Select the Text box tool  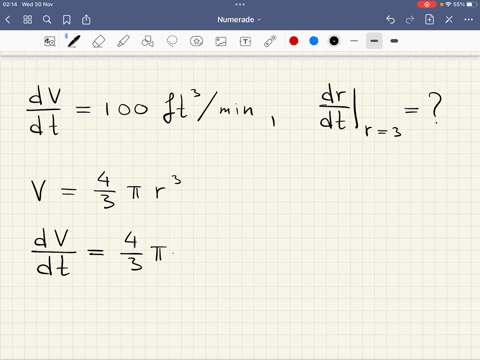pos(245,41)
